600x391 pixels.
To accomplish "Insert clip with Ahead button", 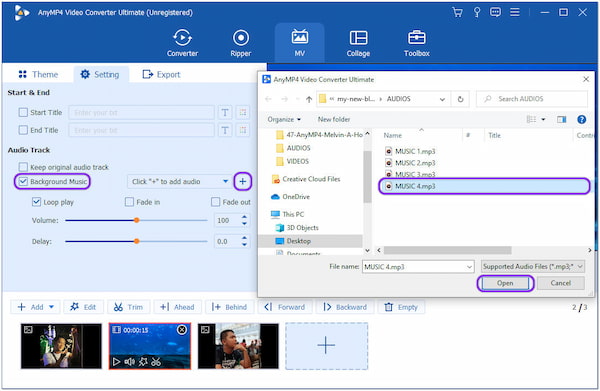I will (x=178, y=307).
